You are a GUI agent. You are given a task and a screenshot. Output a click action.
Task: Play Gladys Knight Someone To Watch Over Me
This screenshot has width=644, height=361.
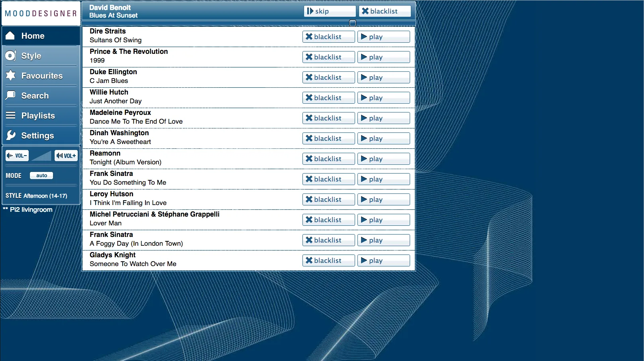pos(384,260)
